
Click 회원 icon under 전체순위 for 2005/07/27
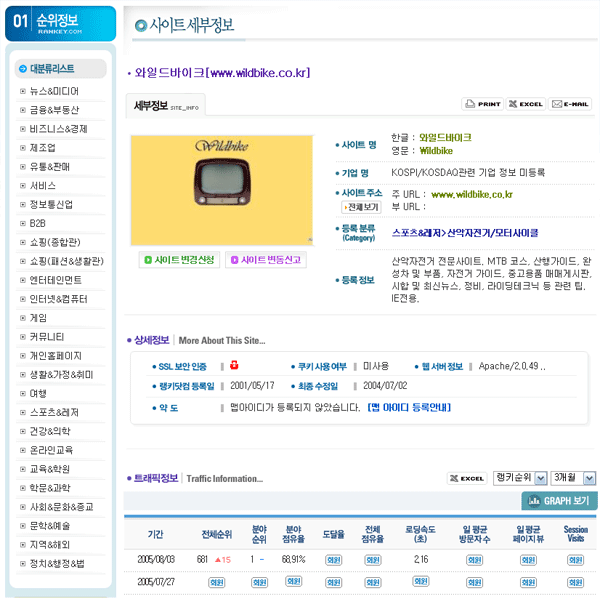pos(217,582)
